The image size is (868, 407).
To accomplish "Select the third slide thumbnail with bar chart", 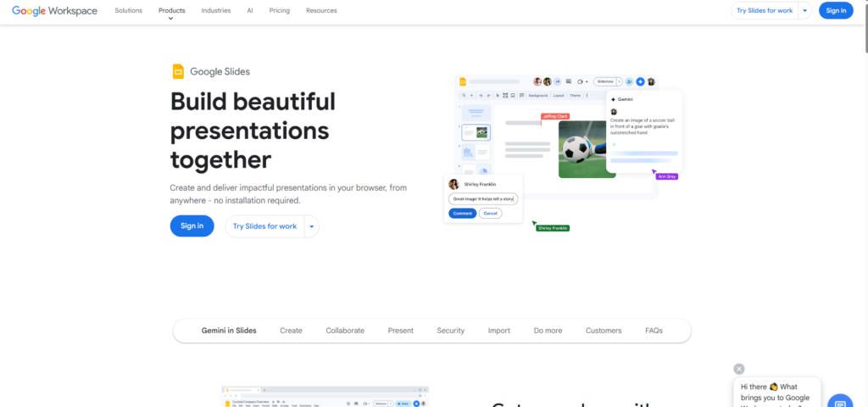I will click(x=476, y=152).
